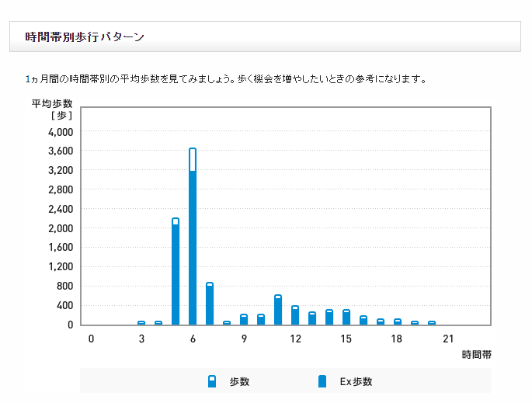Select the bar at hour 18

(398, 322)
